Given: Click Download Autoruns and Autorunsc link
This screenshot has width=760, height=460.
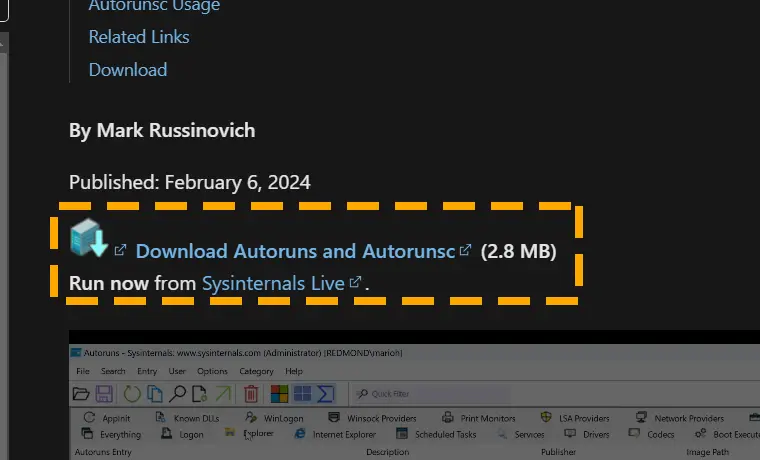Looking at the screenshot, I should point(296,251).
